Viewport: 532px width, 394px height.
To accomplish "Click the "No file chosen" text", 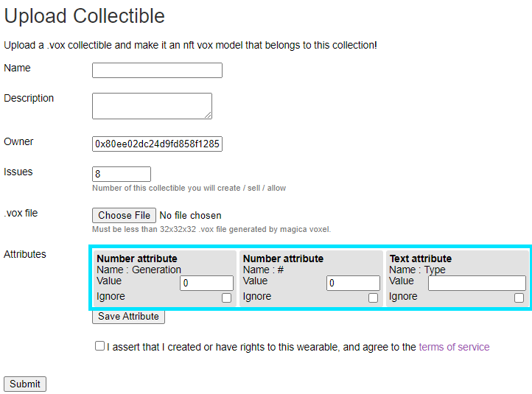I will tap(190, 216).
